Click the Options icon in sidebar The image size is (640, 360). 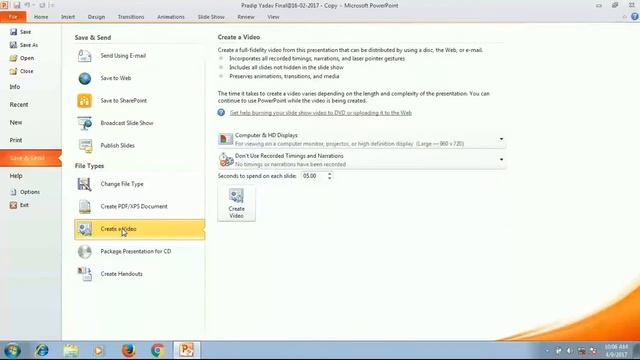[13, 192]
